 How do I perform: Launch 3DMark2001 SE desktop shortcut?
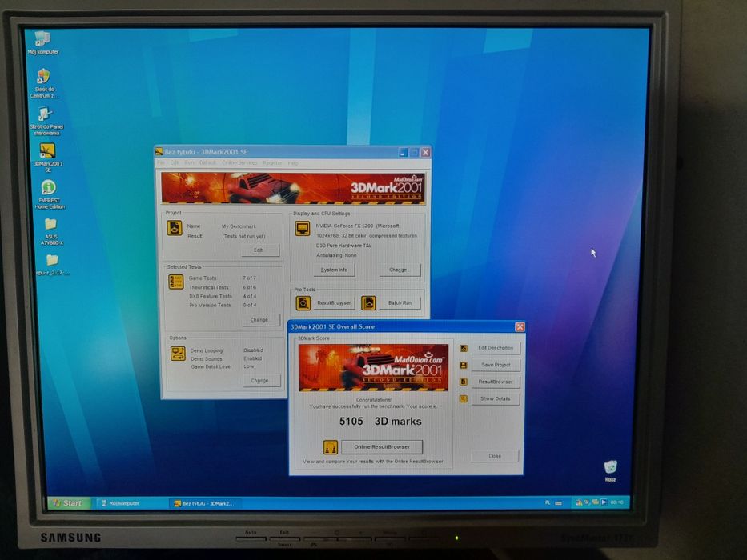click(x=48, y=157)
